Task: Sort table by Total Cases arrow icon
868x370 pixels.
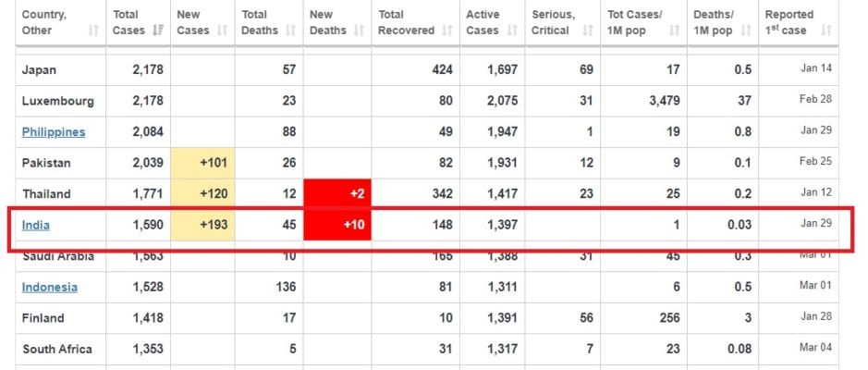Action: (x=158, y=31)
